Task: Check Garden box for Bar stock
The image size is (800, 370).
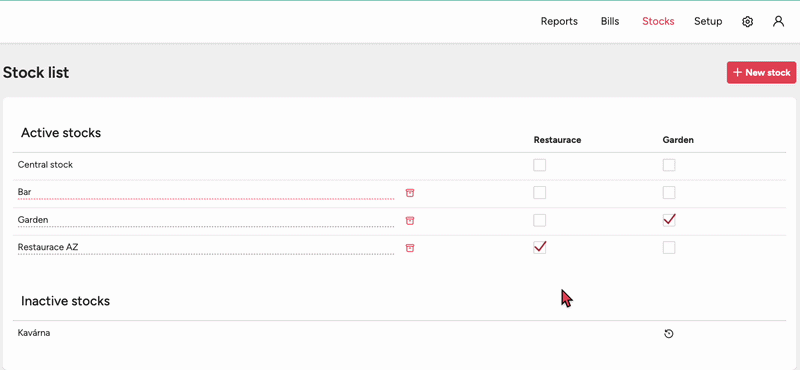Action: 669,192
